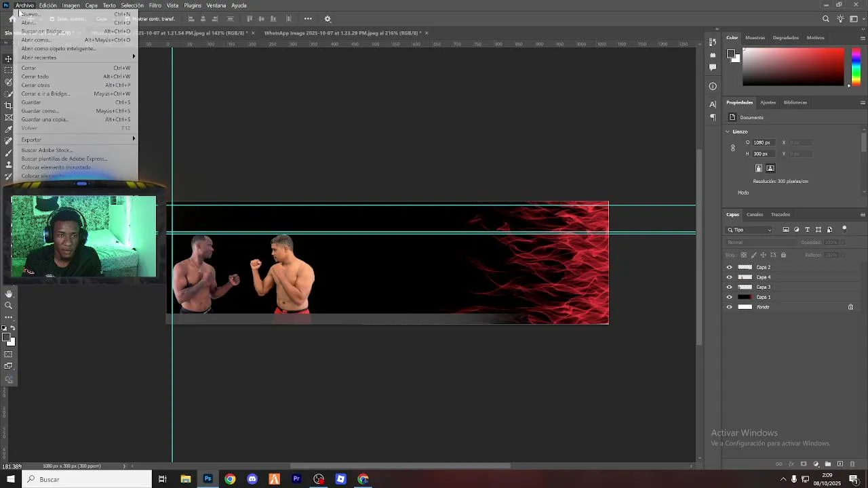Toggle link between canvas width and height
868x488 pixels.
click(732, 148)
